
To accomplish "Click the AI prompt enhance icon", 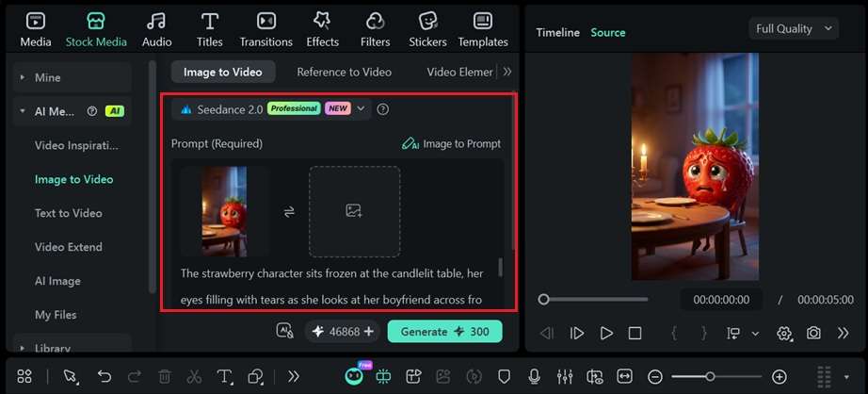I will [284, 331].
